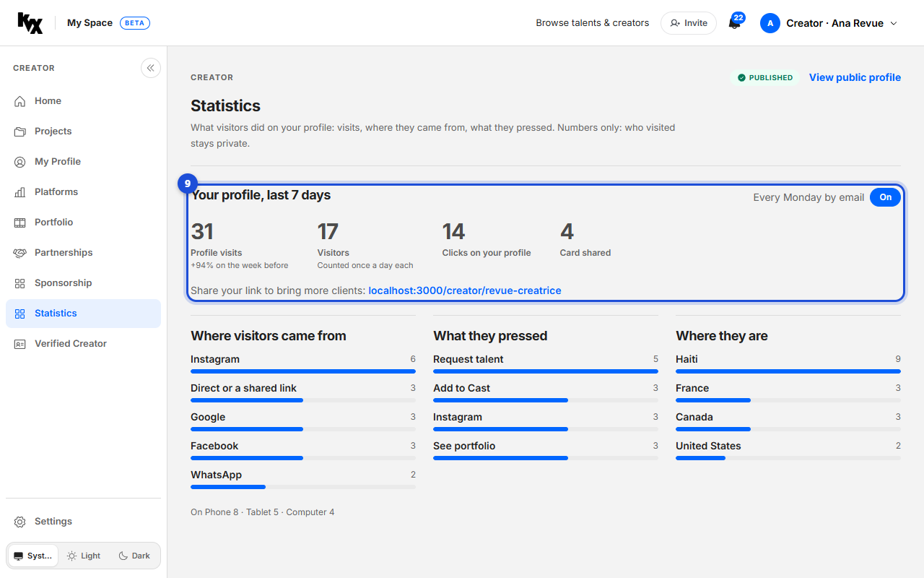Click the Request talent progress bar
The height and width of the screenshot is (578, 924).
click(546, 371)
